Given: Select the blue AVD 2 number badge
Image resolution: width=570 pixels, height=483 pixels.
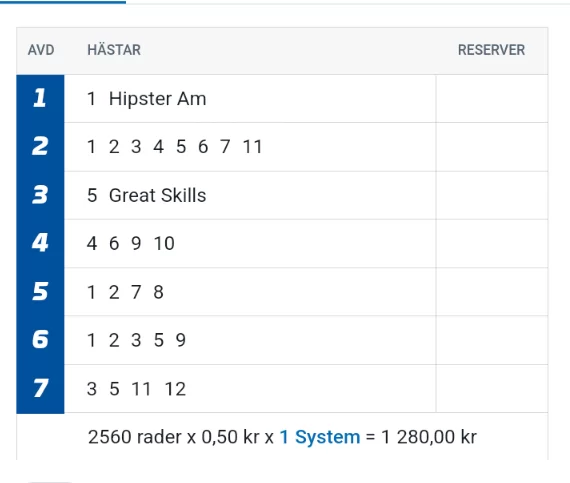Looking at the screenshot, I should [40, 147].
